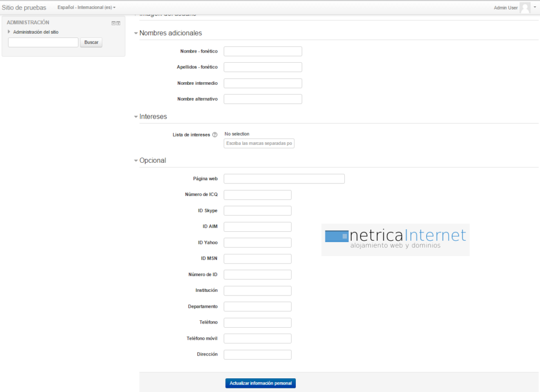Image resolution: width=540 pixels, height=392 pixels.
Task: Click the Nombre - fonético field
Action: (263, 51)
